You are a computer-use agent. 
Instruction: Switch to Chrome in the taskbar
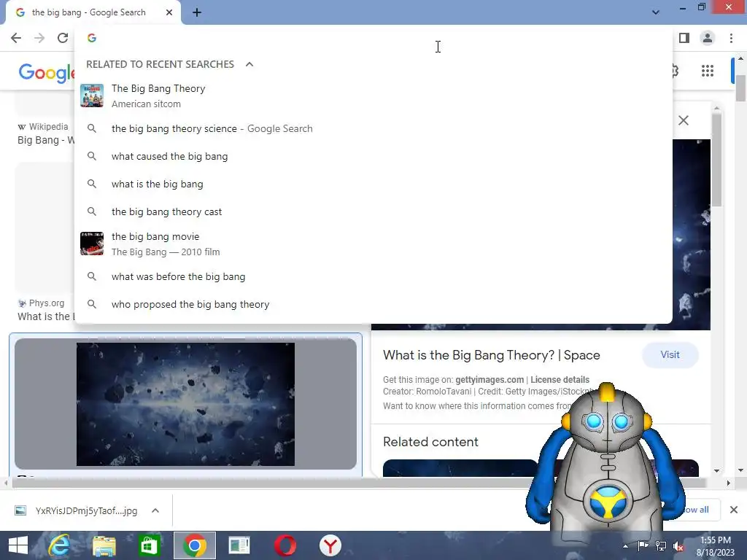coord(194,545)
